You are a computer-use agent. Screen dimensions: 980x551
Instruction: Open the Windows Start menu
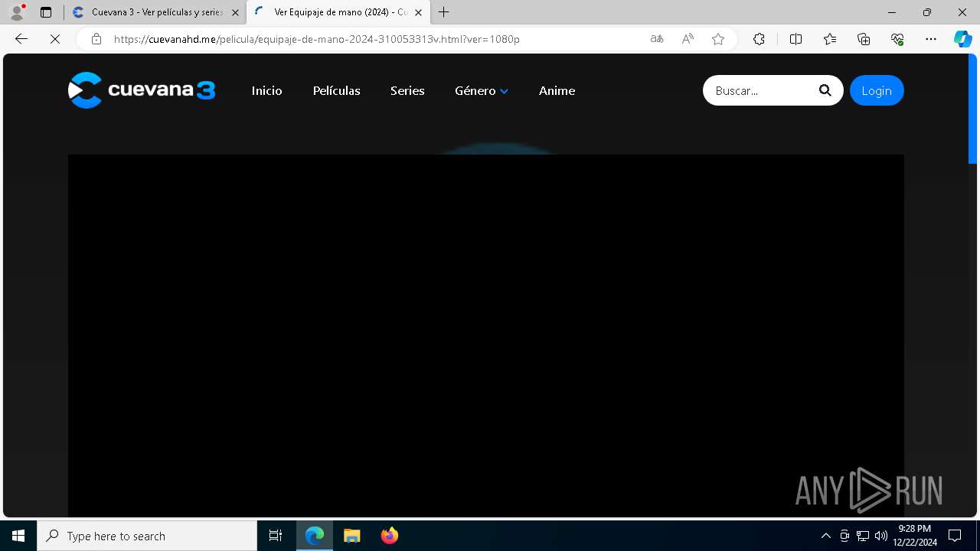(x=18, y=536)
